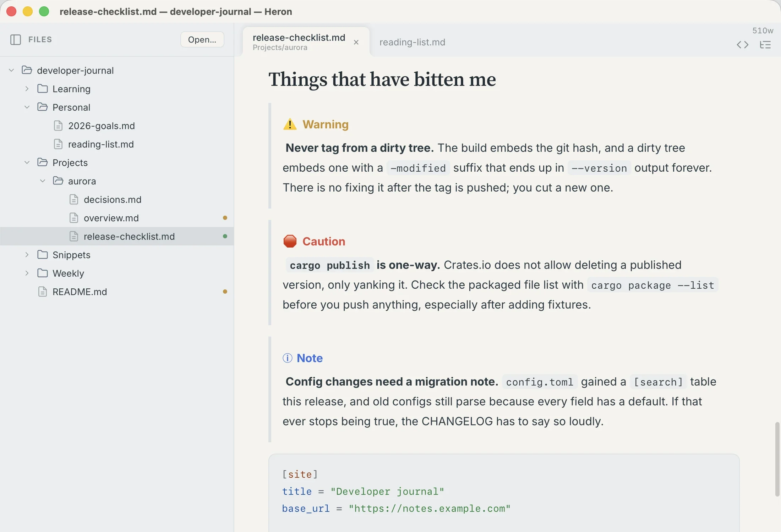This screenshot has width=781, height=532.
Task: Click the green status dot beside release-checklist.md
Action: [225, 236]
